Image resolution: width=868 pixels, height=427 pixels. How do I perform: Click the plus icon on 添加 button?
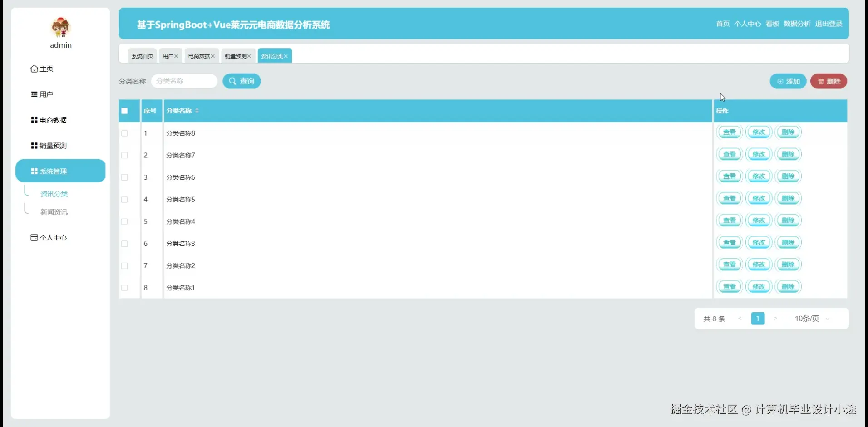(x=780, y=81)
